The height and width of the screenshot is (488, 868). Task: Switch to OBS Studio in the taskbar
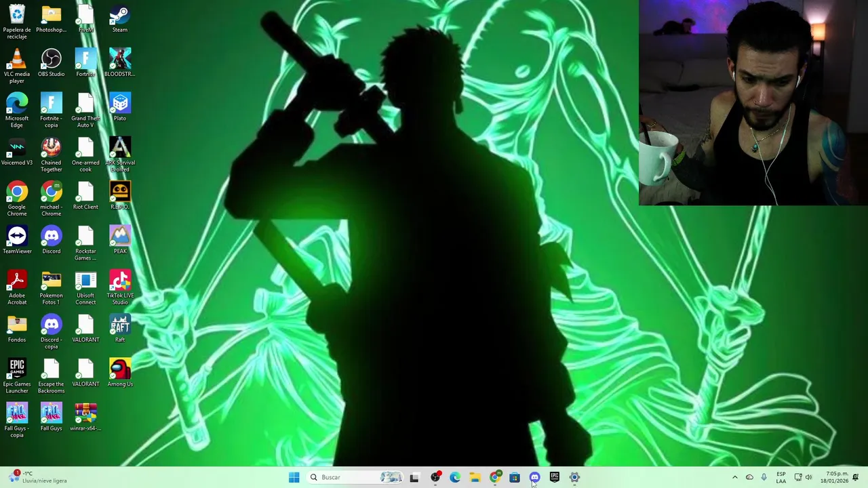pos(435,477)
